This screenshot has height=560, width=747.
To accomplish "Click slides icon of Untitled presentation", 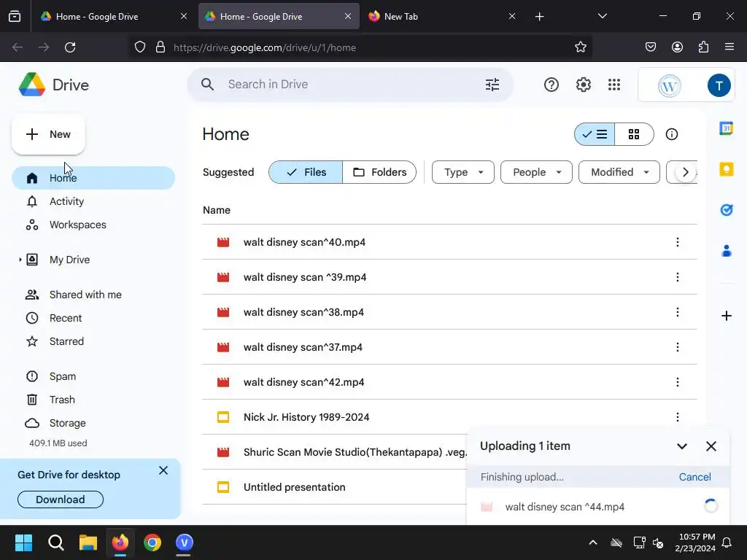I will [x=223, y=487].
